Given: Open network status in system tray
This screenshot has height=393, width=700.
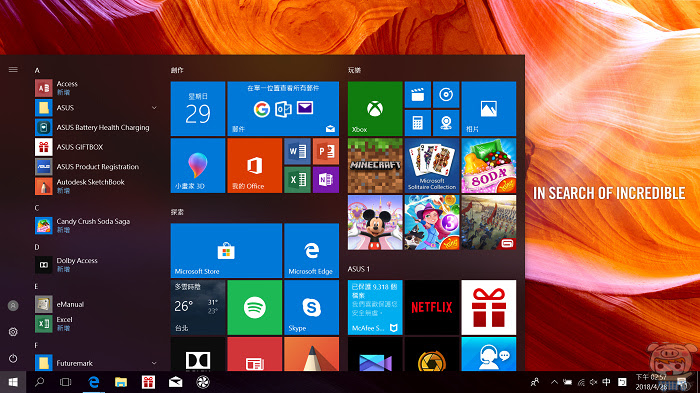Looking at the screenshot, I should 581,382.
